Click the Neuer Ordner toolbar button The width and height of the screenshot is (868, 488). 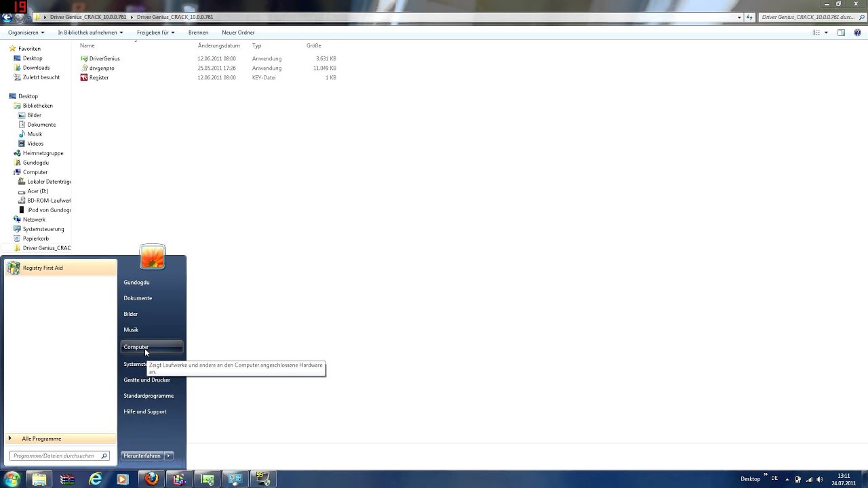click(238, 33)
